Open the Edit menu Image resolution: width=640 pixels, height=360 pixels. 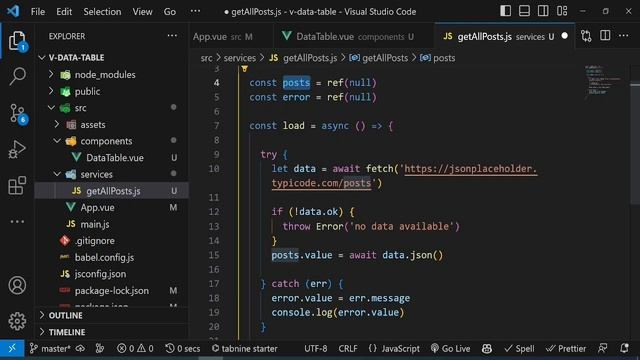pos(64,11)
